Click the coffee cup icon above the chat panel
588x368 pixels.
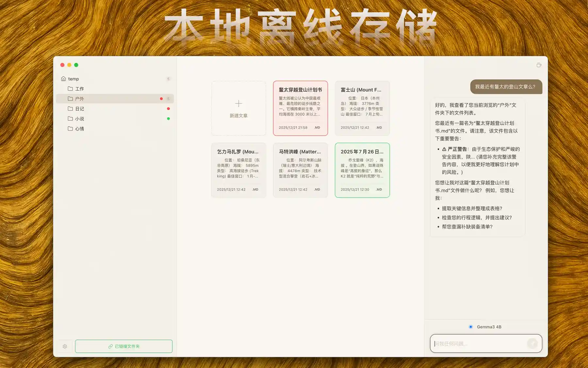pyautogui.click(x=538, y=65)
